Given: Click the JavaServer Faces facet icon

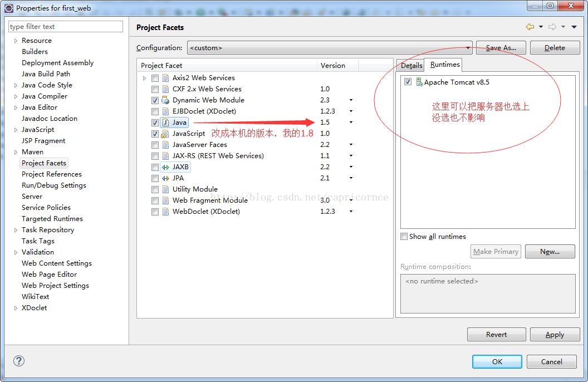Looking at the screenshot, I should point(165,145).
